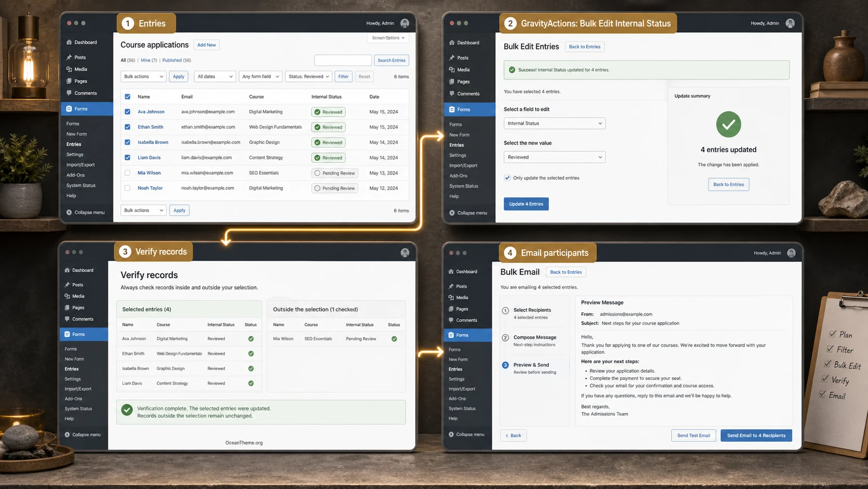Check the Noah Taylor row checkbox

128,188
